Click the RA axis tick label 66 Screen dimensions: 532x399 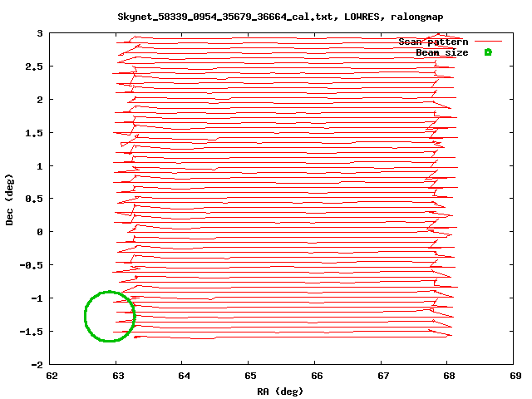pyautogui.click(x=317, y=376)
